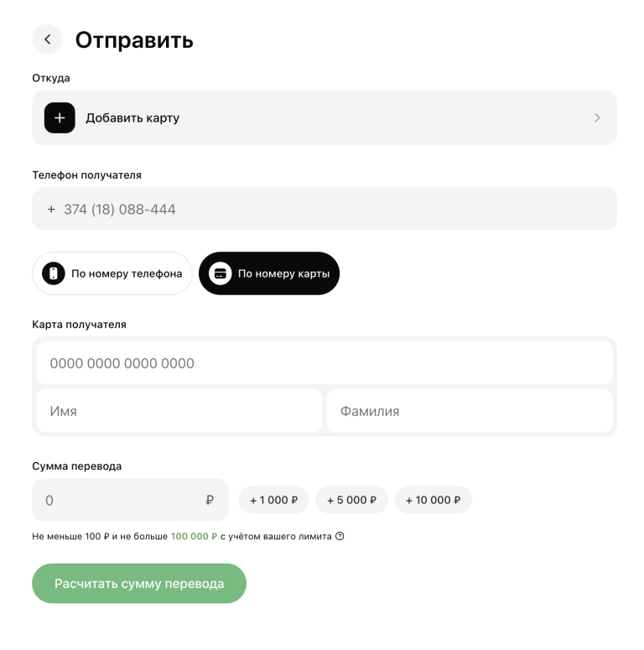644x650 pixels.
Task: Focus the recipient phone number field
Action: [325, 209]
